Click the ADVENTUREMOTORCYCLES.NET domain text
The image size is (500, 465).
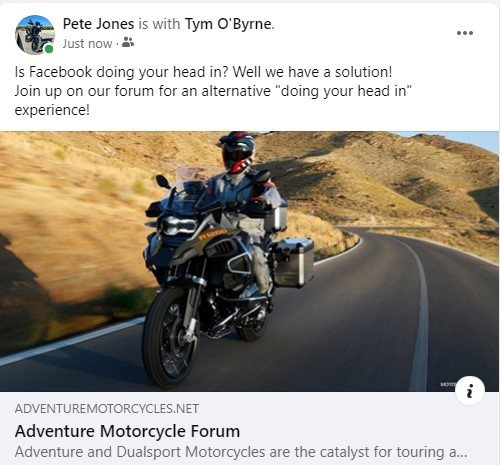[x=107, y=409]
